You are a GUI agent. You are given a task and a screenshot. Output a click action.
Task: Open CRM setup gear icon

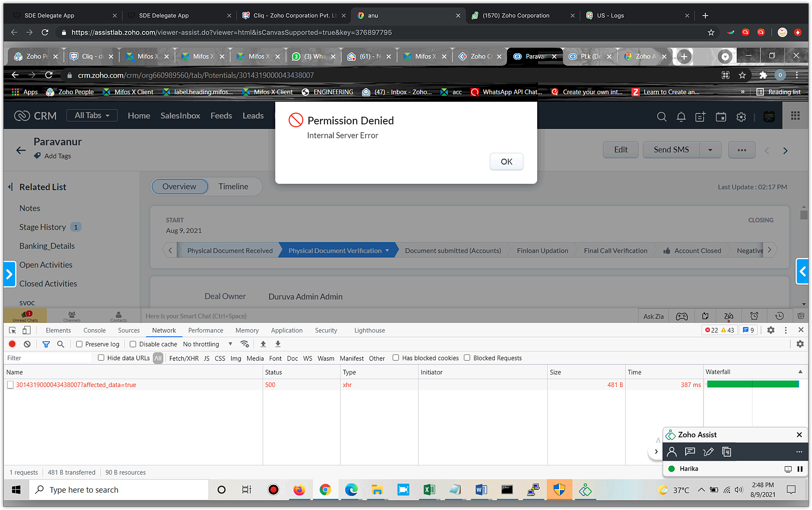pyautogui.click(x=741, y=117)
